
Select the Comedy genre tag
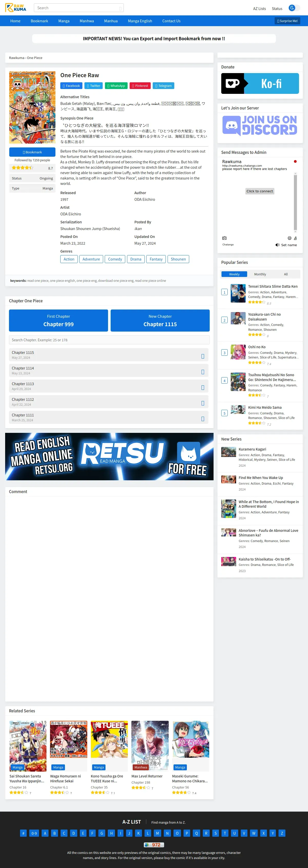(x=115, y=259)
